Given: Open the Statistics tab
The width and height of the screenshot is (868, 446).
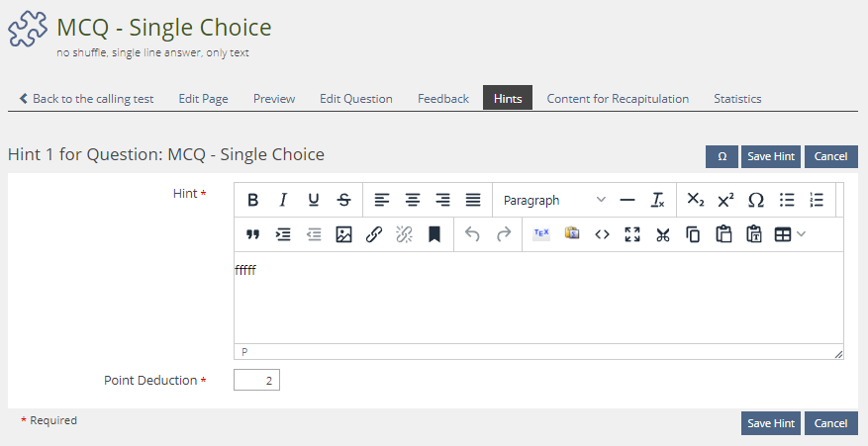Looking at the screenshot, I should pos(737,99).
